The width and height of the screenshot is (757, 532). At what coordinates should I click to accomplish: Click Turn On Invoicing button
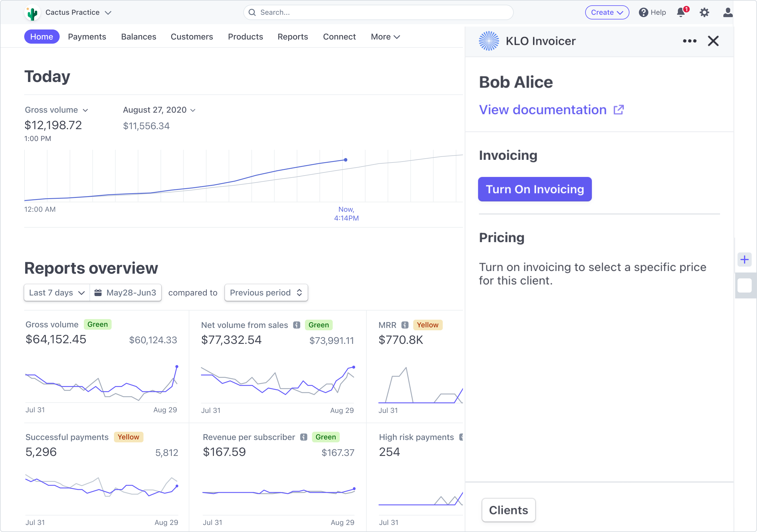click(534, 189)
